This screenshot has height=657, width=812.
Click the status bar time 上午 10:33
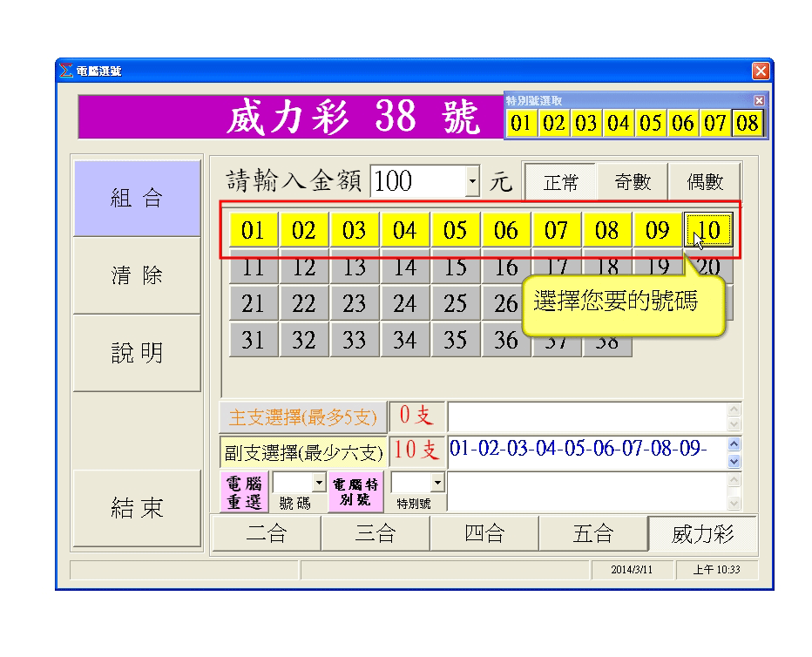tap(717, 570)
